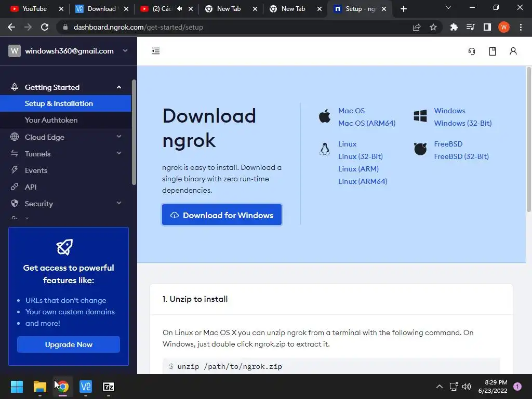Click the unzip /path/to/ngrok.zip code
Image resolution: width=532 pixels, height=399 pixels.
click(230, 366)
